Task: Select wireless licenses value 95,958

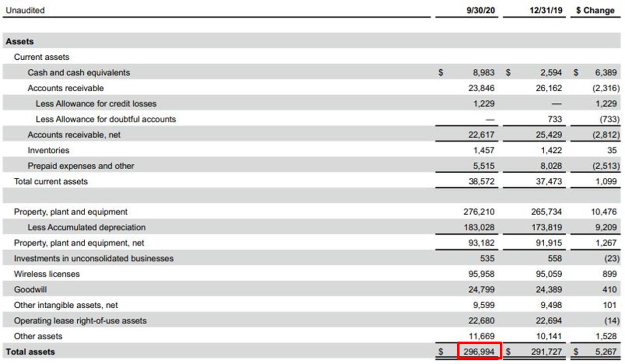Action: click(481, 274)
